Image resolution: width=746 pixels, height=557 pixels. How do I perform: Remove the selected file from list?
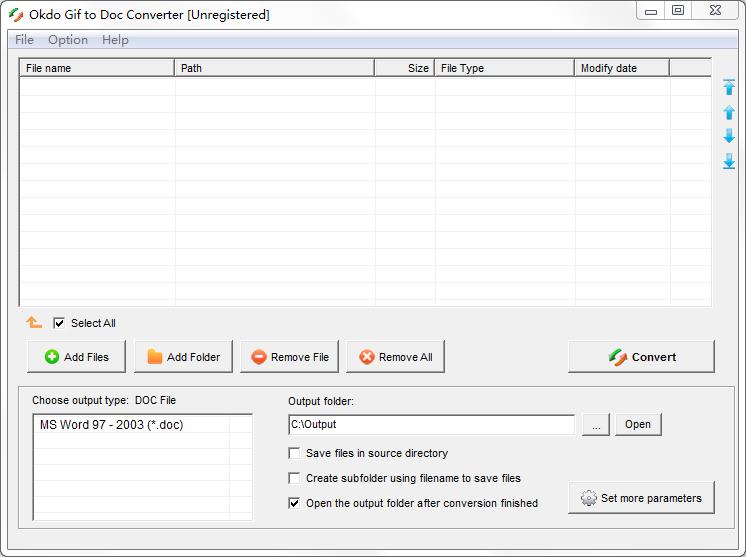[x=289, y=357]
